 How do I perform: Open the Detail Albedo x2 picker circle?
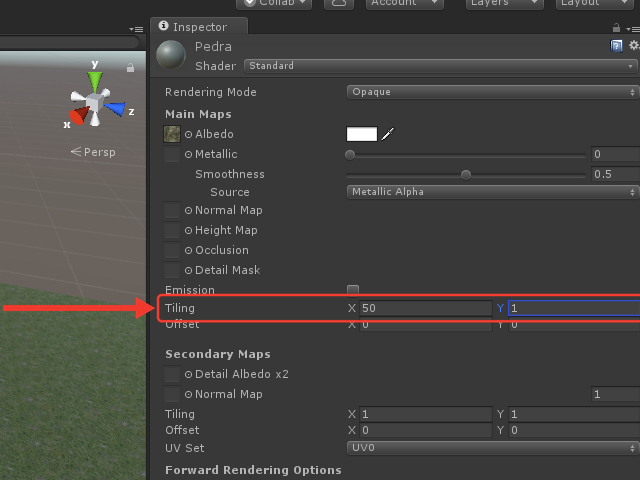[x=188, y=374]
